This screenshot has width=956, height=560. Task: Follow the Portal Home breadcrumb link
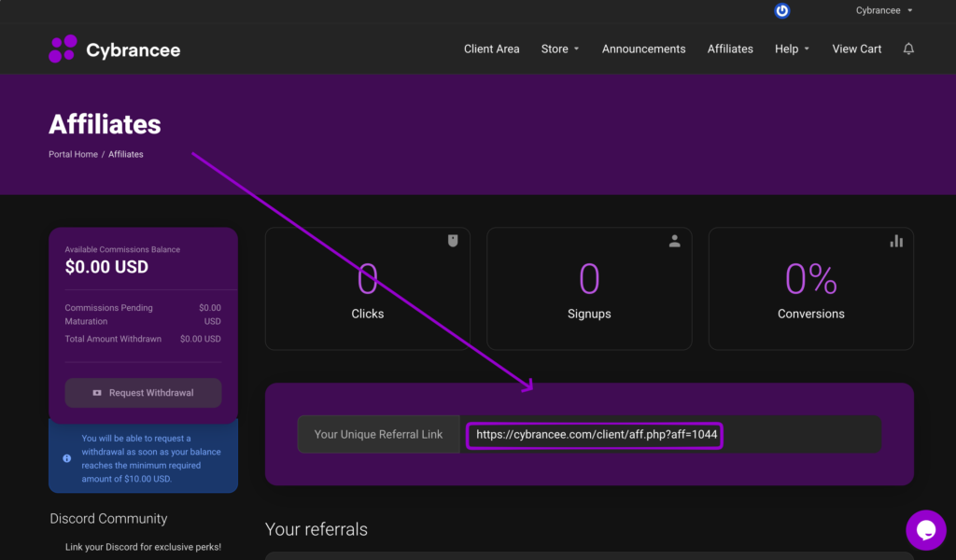pyautogui.click(x=73, y=154)
